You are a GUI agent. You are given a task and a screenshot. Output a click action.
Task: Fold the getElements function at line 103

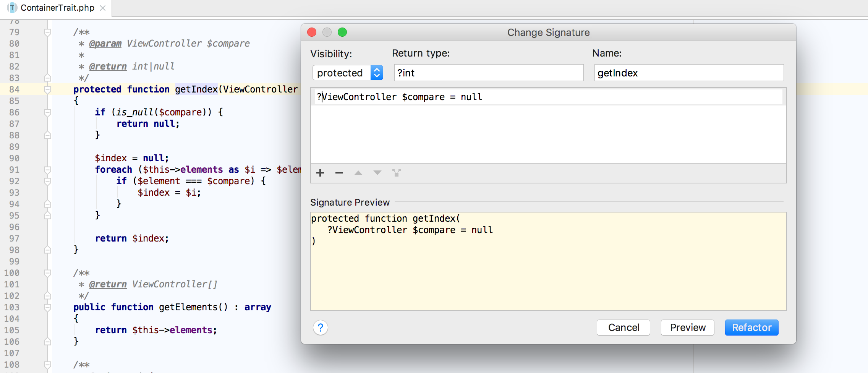tap(48, 307)
